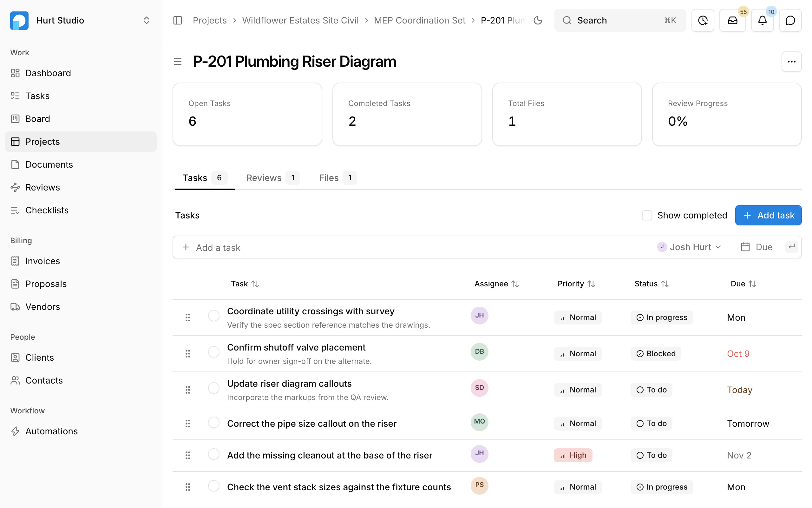
Task: Sort by the Task column
Action: click(x=245, y=284)
